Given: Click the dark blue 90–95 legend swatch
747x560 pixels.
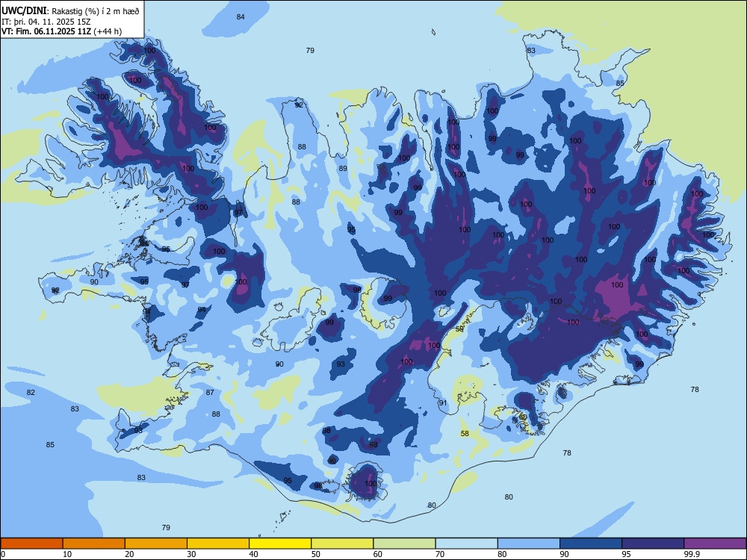Looking at the screenshot, I should point(591,544).
